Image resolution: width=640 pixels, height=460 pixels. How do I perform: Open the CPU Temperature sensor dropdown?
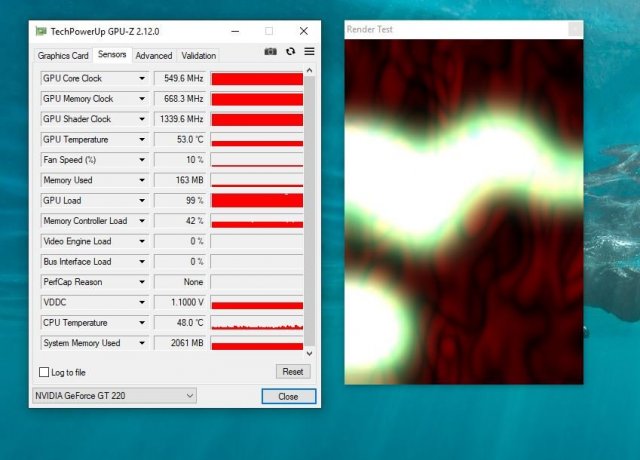tap(141, 323)
